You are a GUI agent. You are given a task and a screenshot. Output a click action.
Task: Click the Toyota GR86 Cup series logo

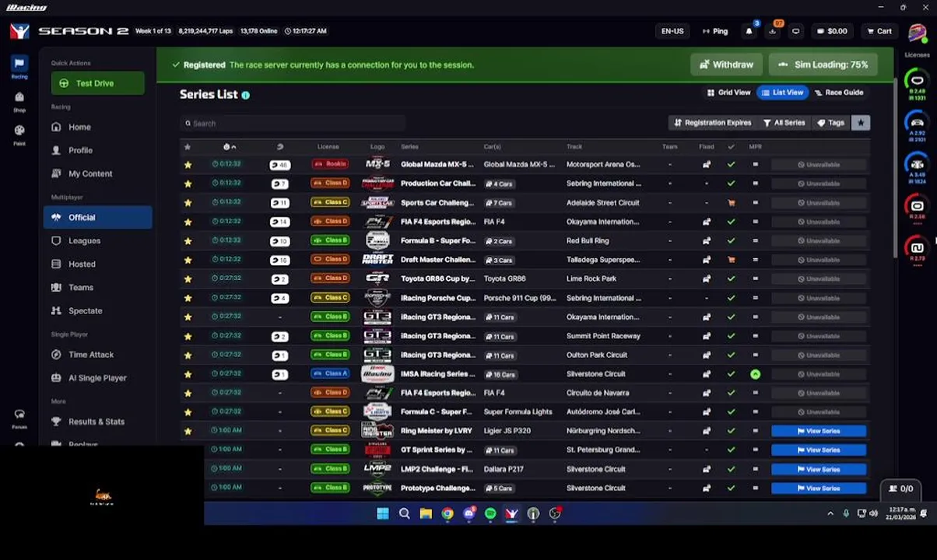[377, 278]
